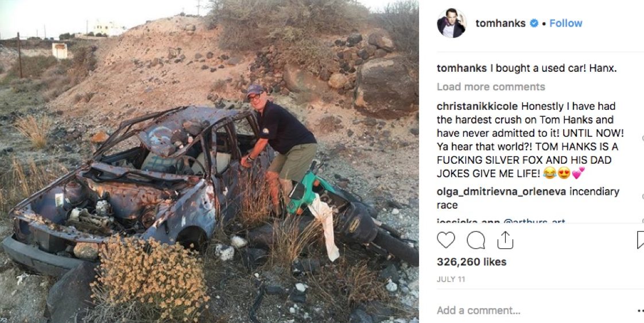Open tomhanks username in the header
The width and height of the screenshot is (644, 323).
[x=501, y=24]
